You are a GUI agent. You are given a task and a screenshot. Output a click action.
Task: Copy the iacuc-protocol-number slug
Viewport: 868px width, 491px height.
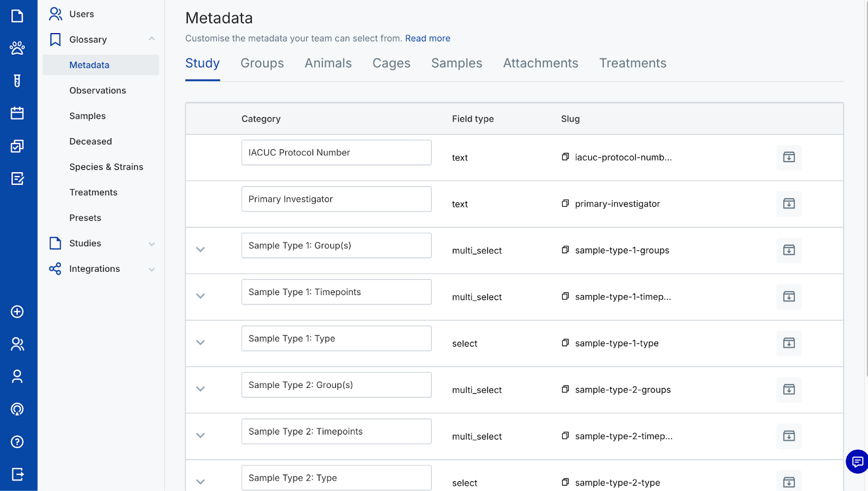tap(565, 157)
